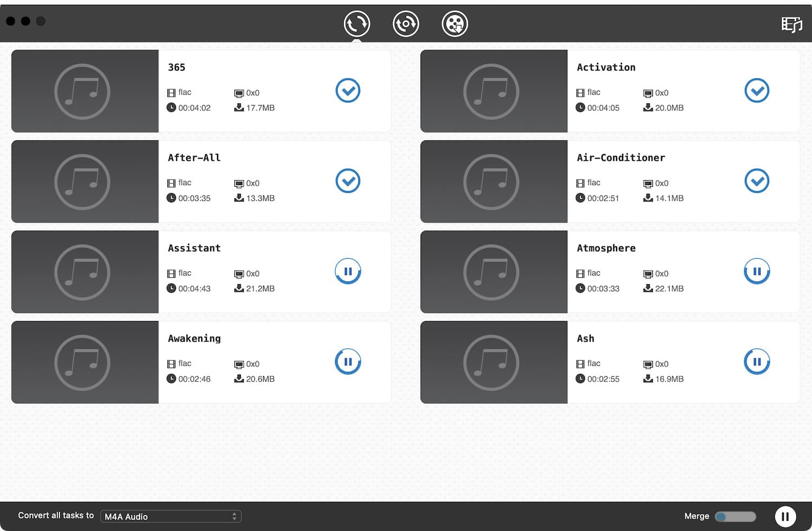Click the Air-Conditioner track title
Viewport: 812px width, 531px height.
click(x=620, y=158)
